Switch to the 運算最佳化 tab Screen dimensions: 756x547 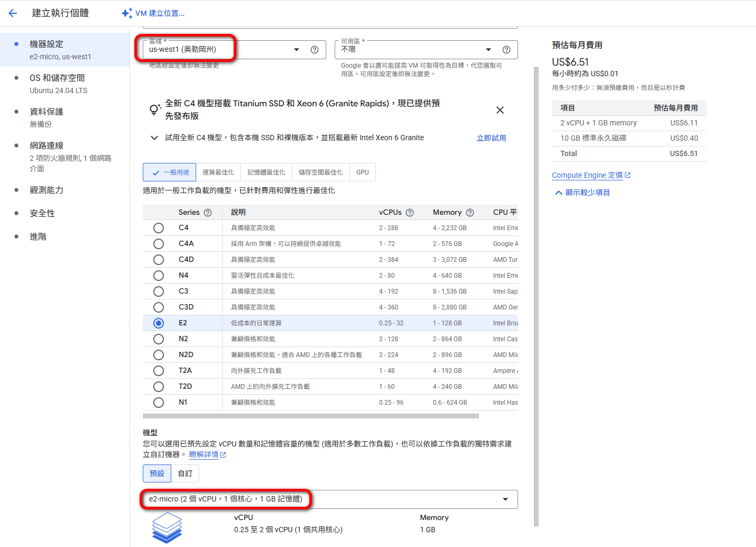point(218,172)
